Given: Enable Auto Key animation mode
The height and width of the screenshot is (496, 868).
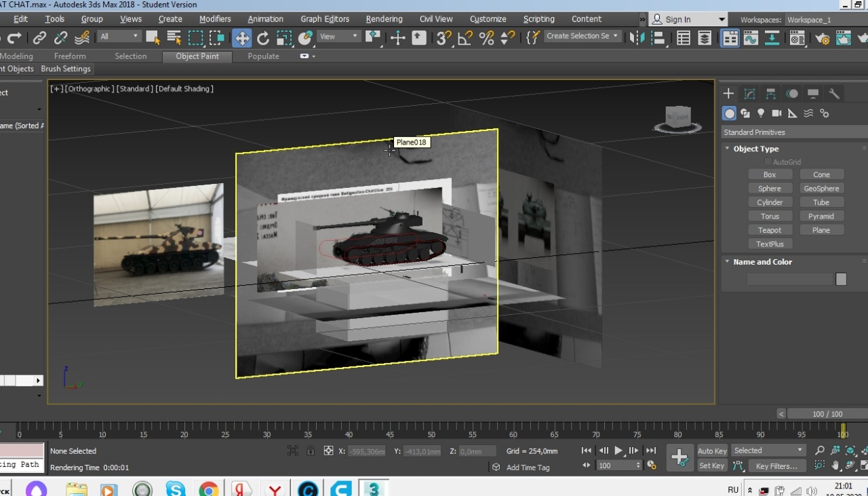Looking at the screenshot, I should tap(711, 451).
